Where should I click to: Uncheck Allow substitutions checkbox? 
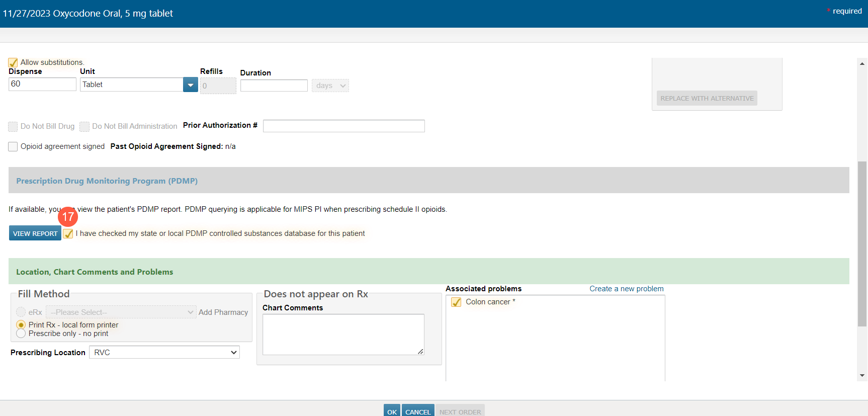click(x=13, y=62)
